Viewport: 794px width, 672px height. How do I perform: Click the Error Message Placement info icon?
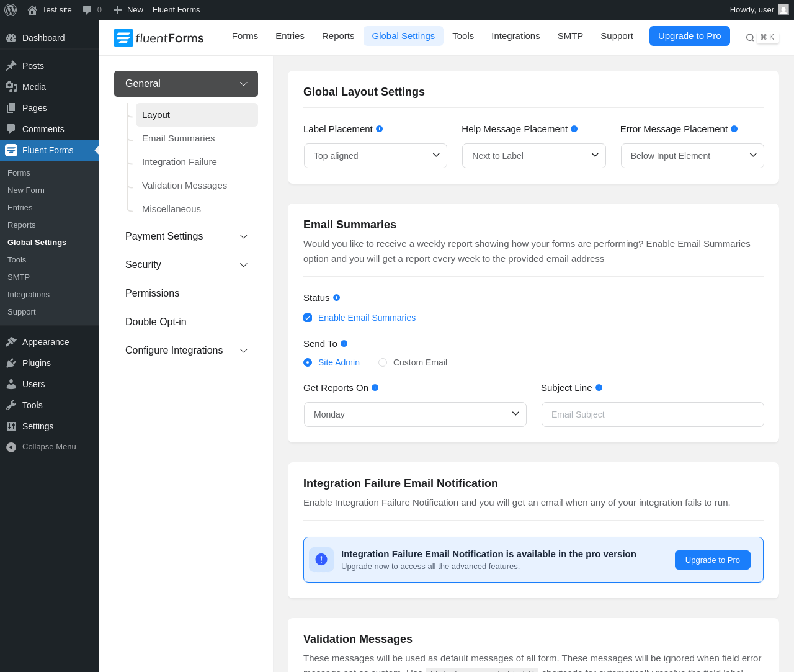pyautogui.click(x=734, y=129)
